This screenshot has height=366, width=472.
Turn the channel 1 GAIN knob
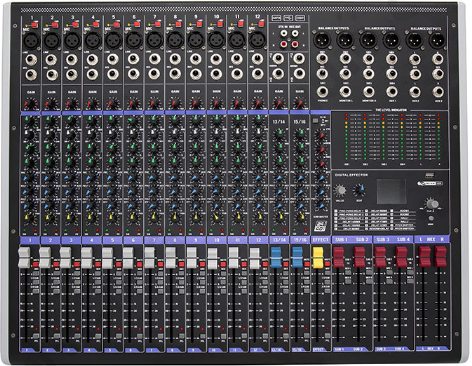click(x=31, y=104)
